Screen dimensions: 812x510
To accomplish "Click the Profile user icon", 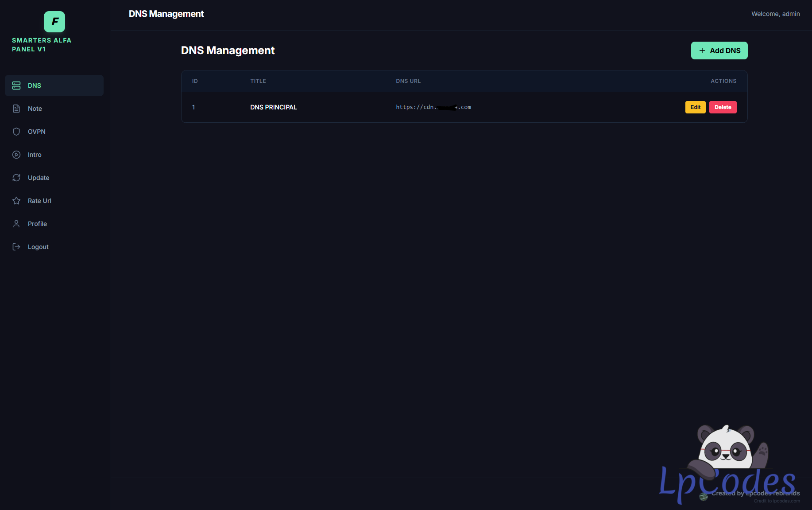I will click(16, 224).
